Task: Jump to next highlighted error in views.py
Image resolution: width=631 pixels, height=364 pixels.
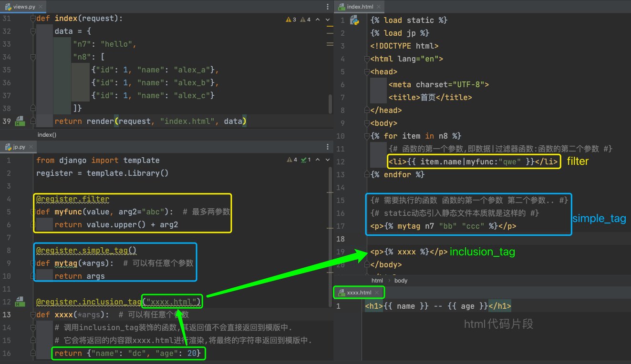Action: (328, 20)
